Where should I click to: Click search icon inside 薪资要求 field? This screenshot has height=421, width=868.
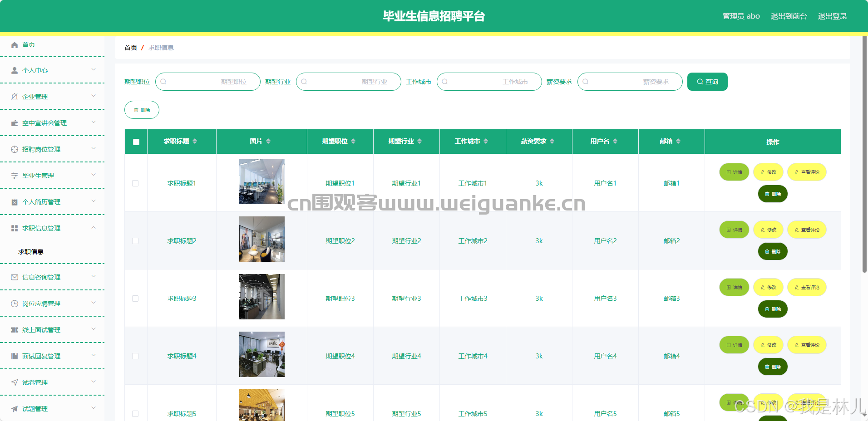tap(586, 82)
